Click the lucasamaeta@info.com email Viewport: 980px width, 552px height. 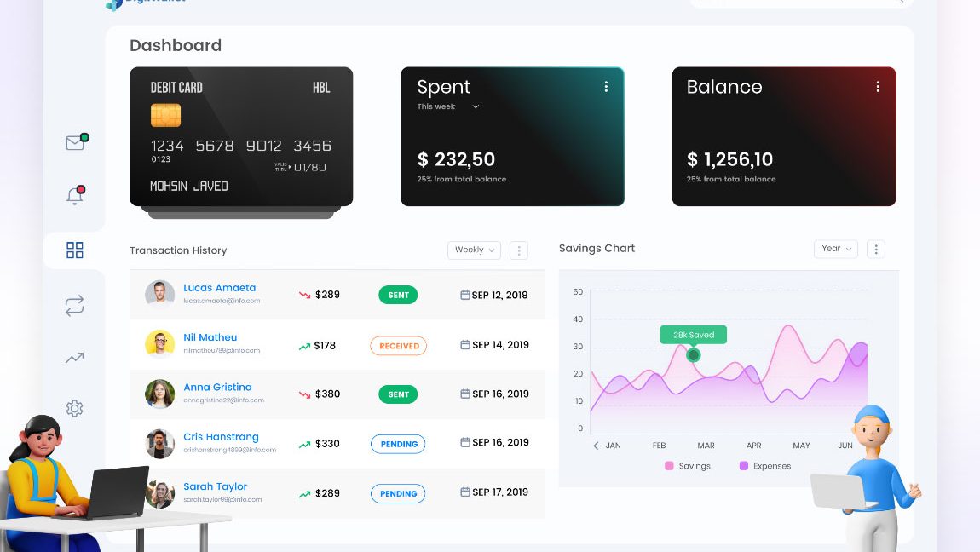click(x=222, y=301)
